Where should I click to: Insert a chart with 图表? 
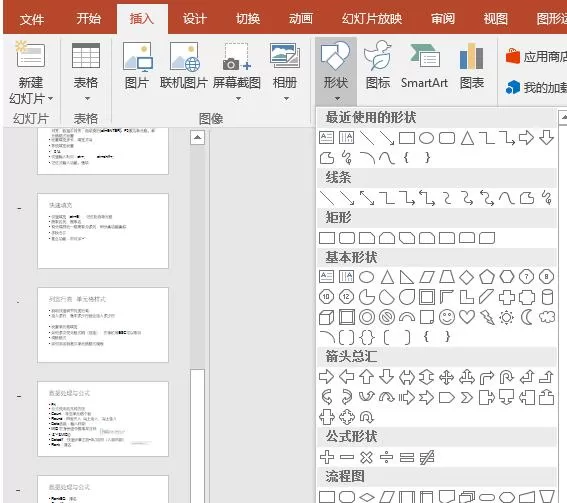(472, 65)
